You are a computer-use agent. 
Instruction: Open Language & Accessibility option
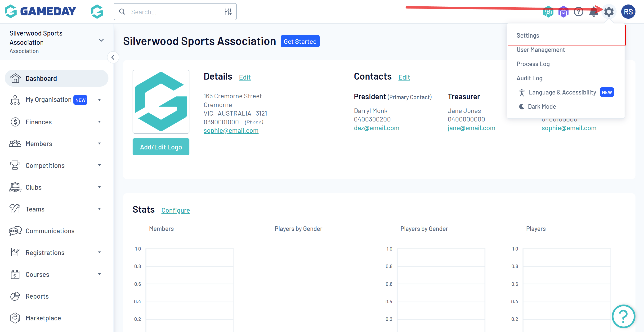point(562,92)
